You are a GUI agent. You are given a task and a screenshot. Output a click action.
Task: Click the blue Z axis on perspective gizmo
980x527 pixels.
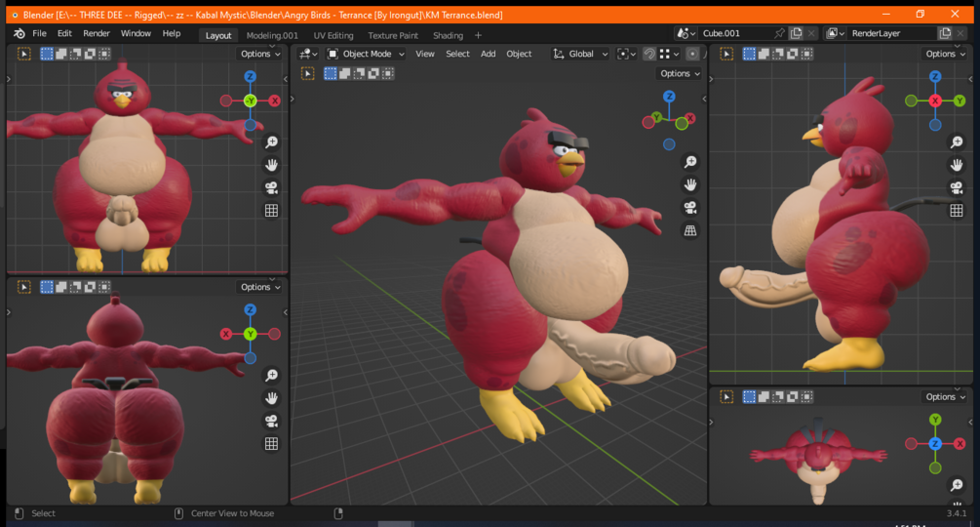click(669, 97)
